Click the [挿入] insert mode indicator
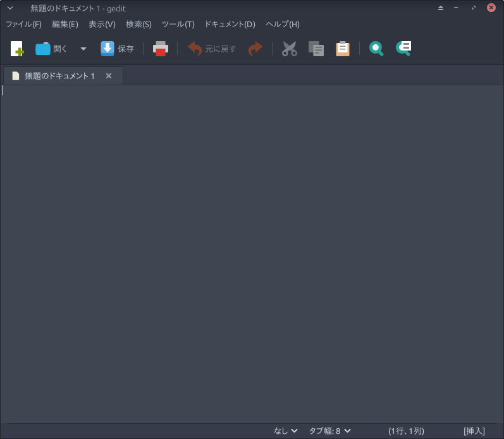The height and width of the screenshot is (439, 504). [474, 431]
